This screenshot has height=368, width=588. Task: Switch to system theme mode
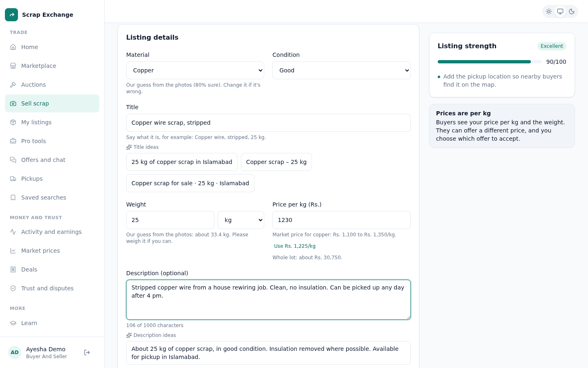tap(560, 11)
